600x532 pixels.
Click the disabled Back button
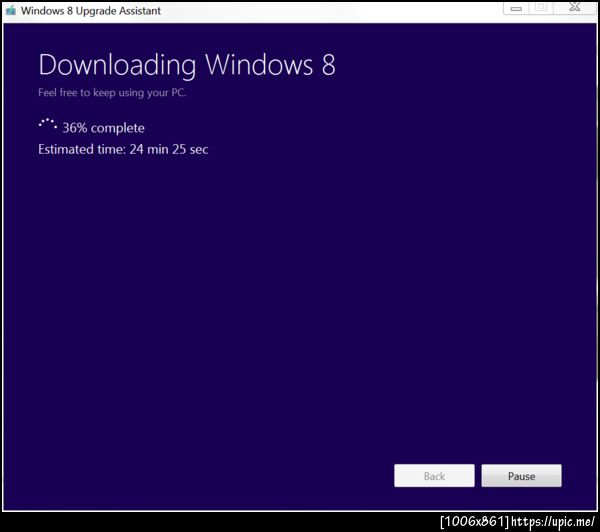434,476
